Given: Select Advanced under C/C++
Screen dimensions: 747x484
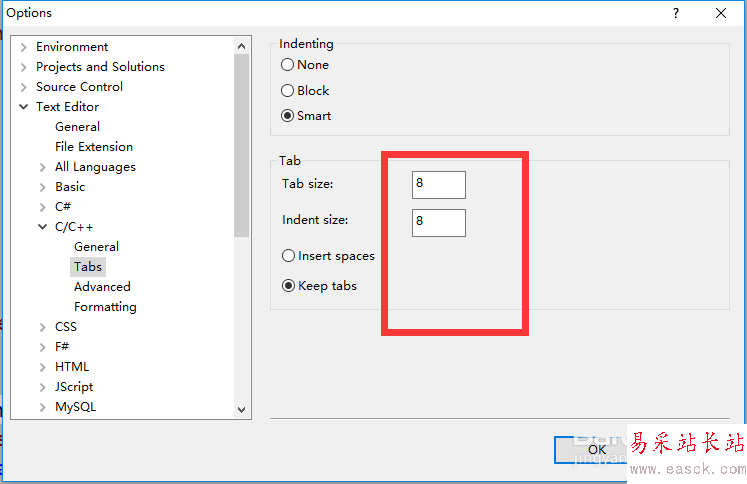Looking at the screenshot, I should click(x=102, y=287).
